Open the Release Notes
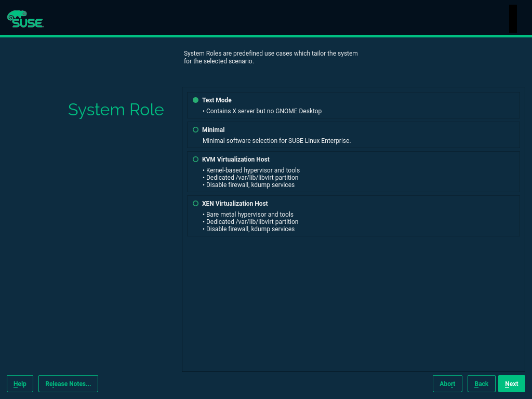 [x=68, y=384]
